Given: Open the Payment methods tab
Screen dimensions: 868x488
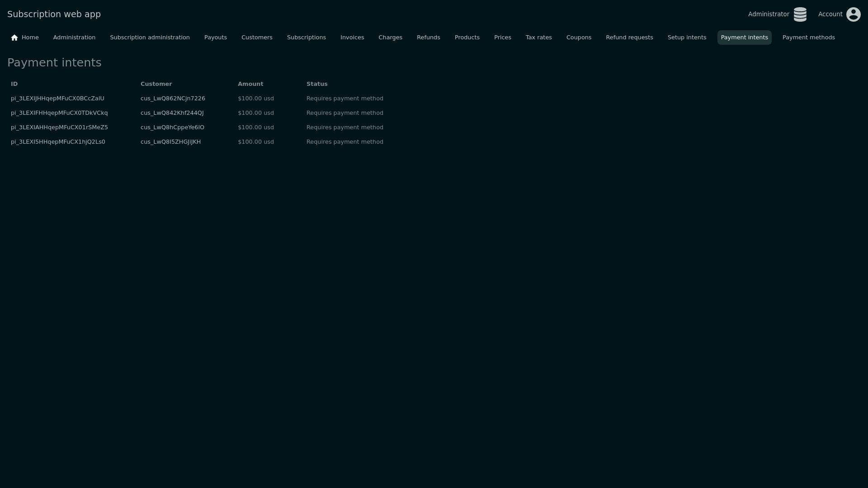Looking at the screenshot, I should [808, 38].
